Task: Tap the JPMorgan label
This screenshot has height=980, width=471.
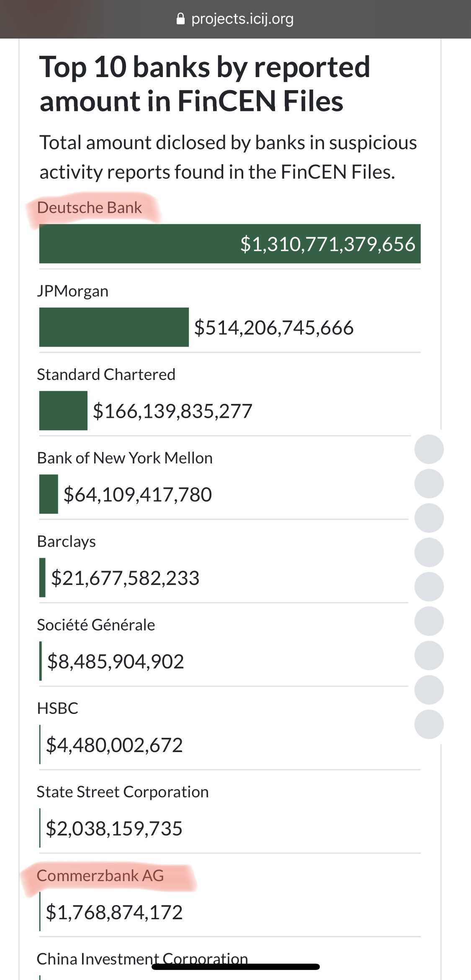Action: [73, 291]
